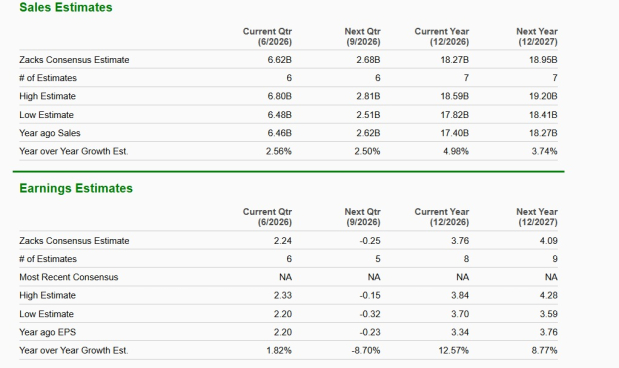Click the Low Estimate label in Earnings table
The image size is (619, 368).
pyautogui.click(x=47, y=314)
